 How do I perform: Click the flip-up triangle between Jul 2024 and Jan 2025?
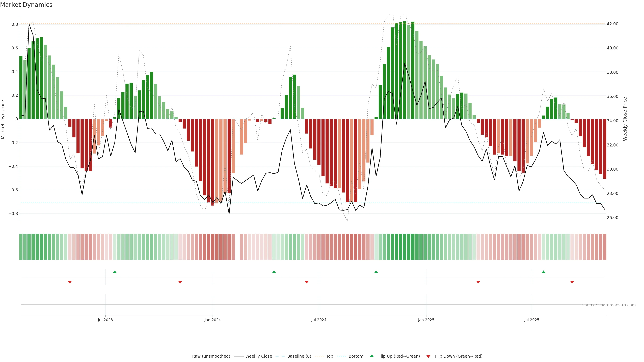point(376,272)
